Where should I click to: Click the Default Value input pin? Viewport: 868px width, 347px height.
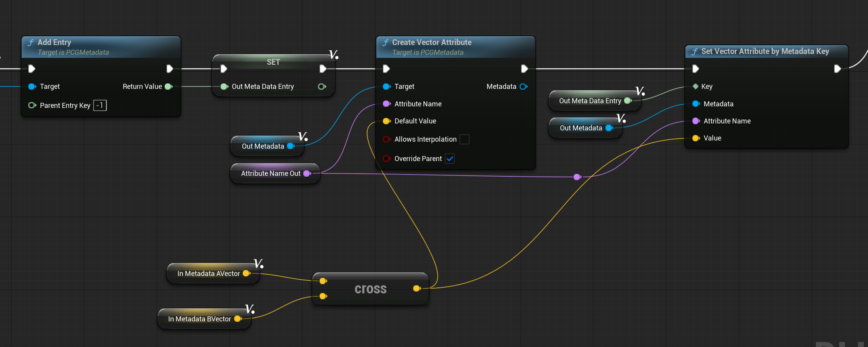(386, 121)
